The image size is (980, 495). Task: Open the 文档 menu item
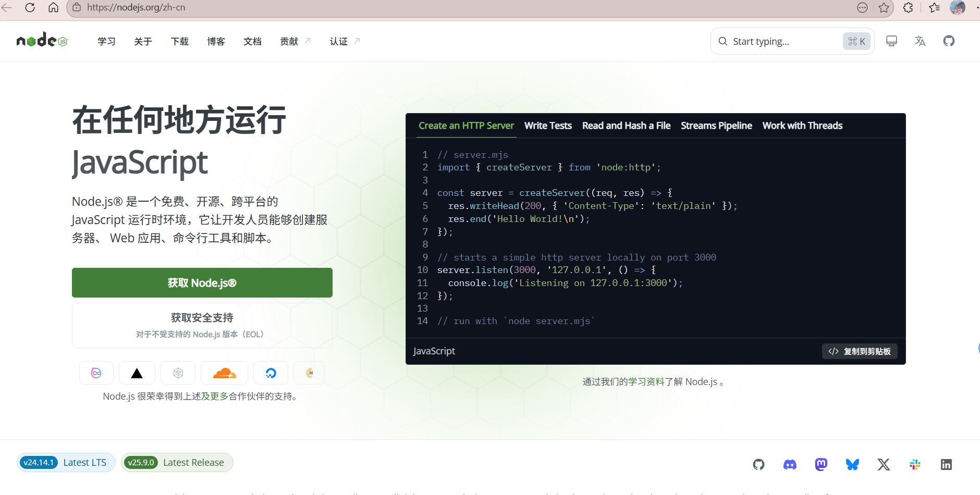point(253,41)
